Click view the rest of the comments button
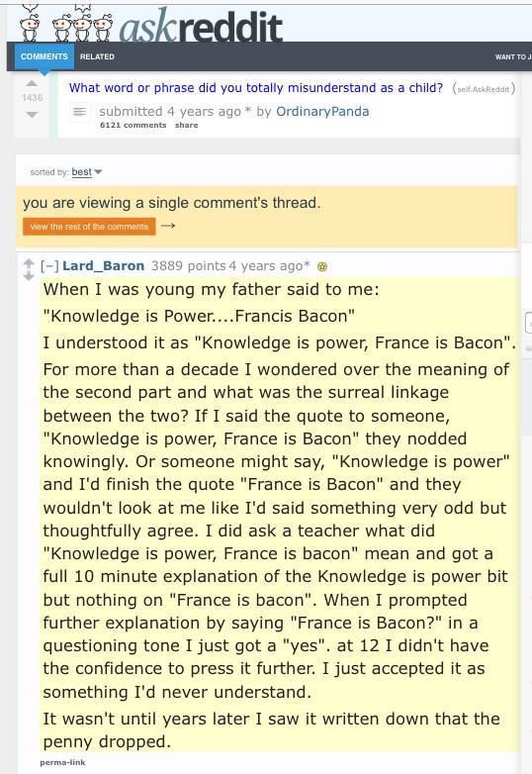This screenshot has height=774, width=532. point(89,227)
